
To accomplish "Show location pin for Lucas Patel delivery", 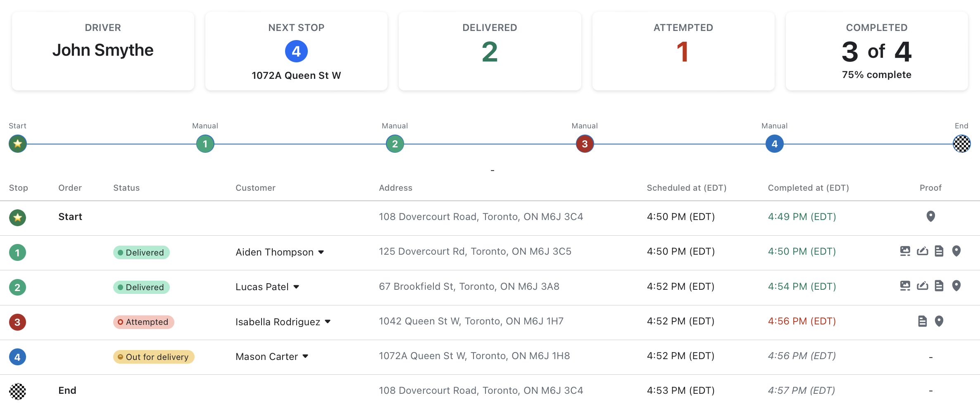I will coord(956,286).
